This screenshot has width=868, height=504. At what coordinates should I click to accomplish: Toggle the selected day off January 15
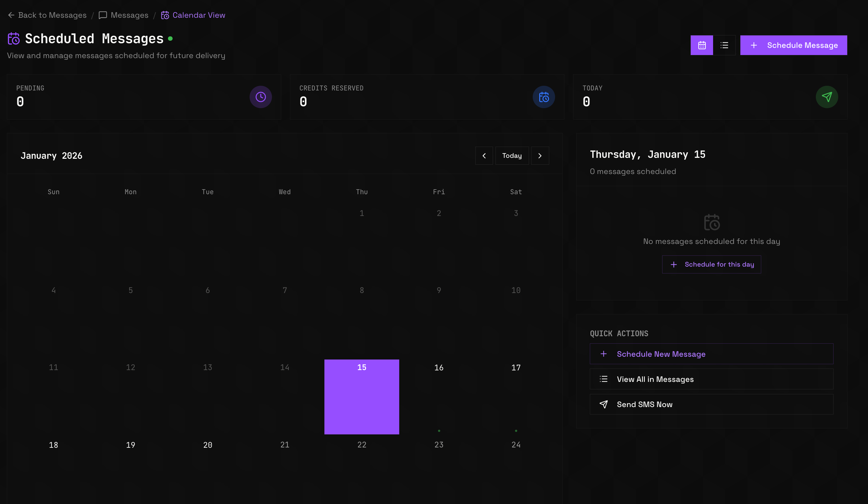[x=361, y=396]
